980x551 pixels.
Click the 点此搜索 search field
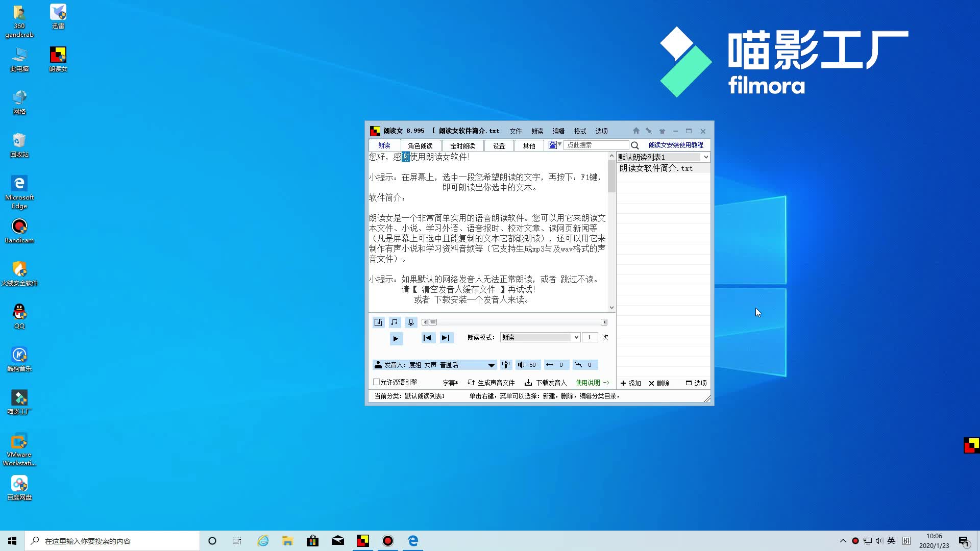point(596,145)
